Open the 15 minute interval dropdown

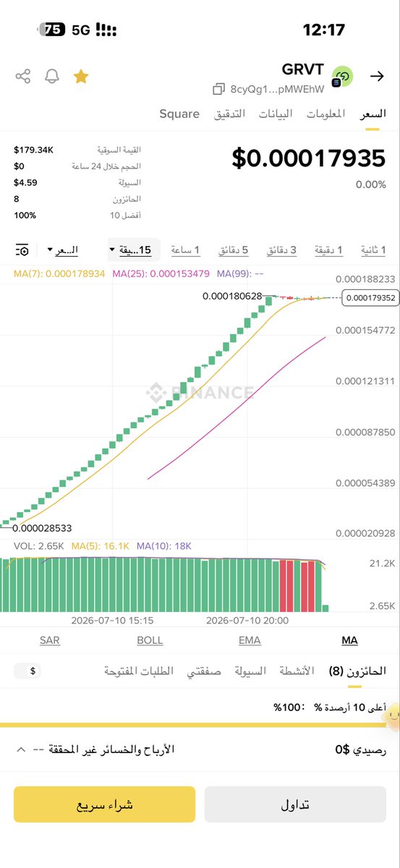click(x=135, y=250)
